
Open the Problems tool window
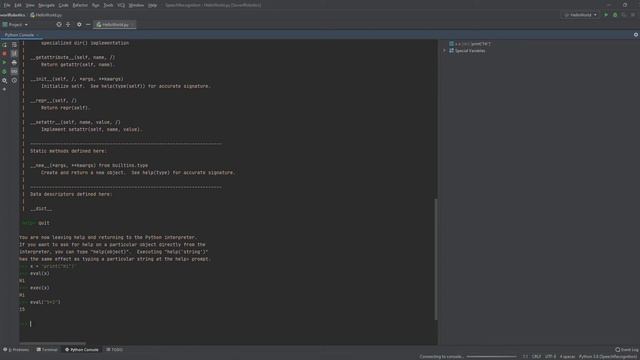tap(16, 350)
